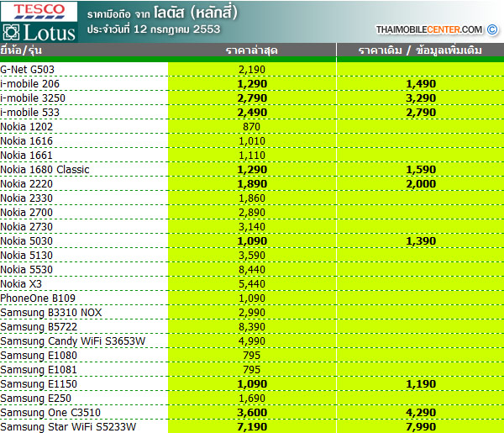
Task: Click i-mobile 206 old price 1,490
Action: point(421,83)
